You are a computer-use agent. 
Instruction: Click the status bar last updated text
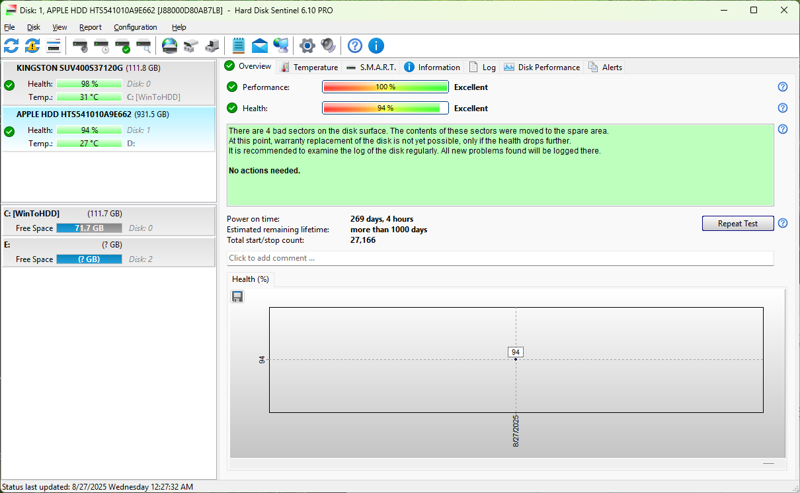[97, 487]
